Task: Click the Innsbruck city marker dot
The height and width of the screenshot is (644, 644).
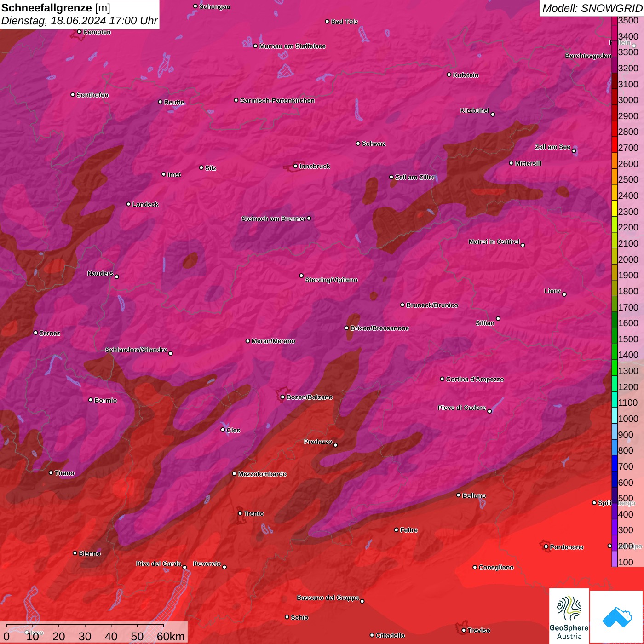Action: point(295,166)
